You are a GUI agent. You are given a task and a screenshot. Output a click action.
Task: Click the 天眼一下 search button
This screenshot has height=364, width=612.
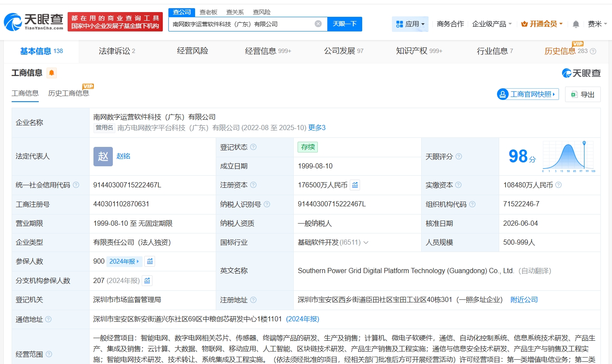pyautogui.click(x=345, y=24)
